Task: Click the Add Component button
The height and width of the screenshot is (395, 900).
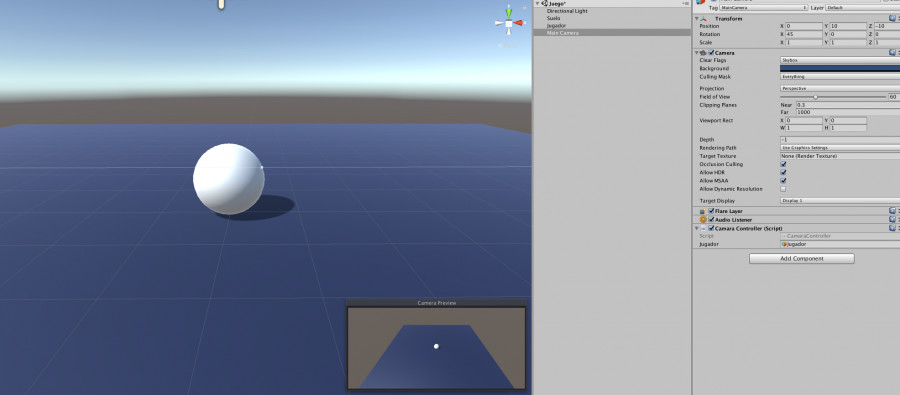Action: pos(801,259)
